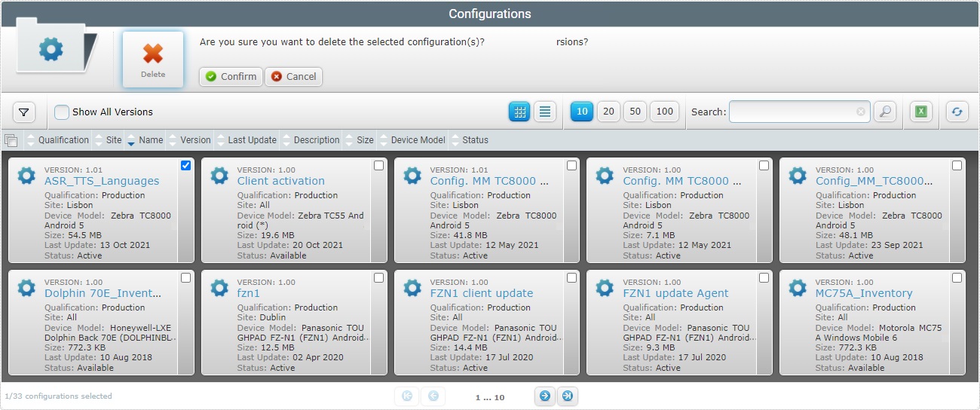
Task: Sort by Size column
Action: [x=365, y=140]
